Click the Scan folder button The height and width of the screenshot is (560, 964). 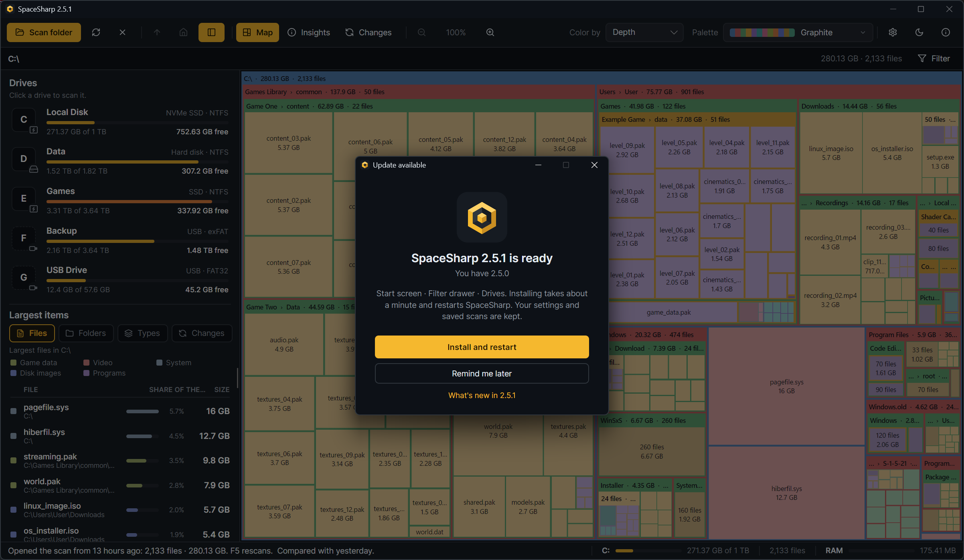click(44, 32)
